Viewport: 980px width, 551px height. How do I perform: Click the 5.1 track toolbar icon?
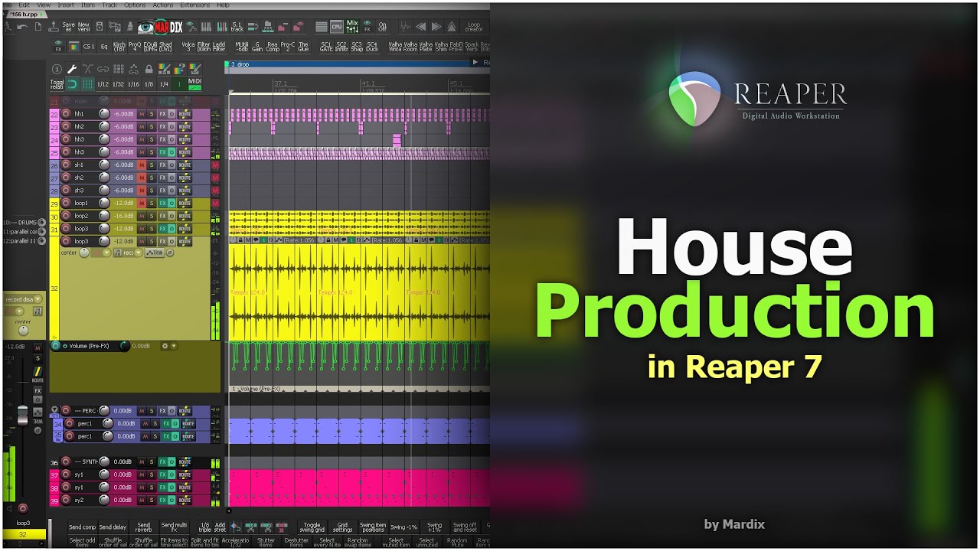pos(237,27)
